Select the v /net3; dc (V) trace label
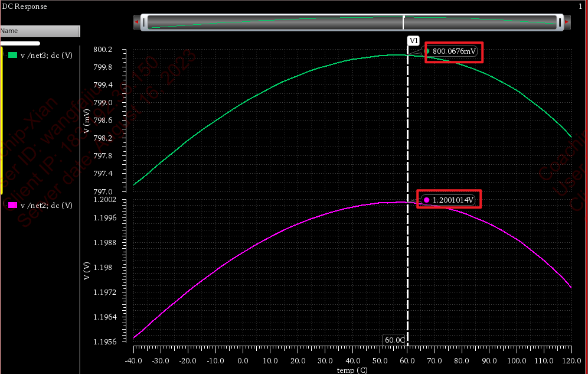The width and height of the screenshot is (588, 374). 47,55
